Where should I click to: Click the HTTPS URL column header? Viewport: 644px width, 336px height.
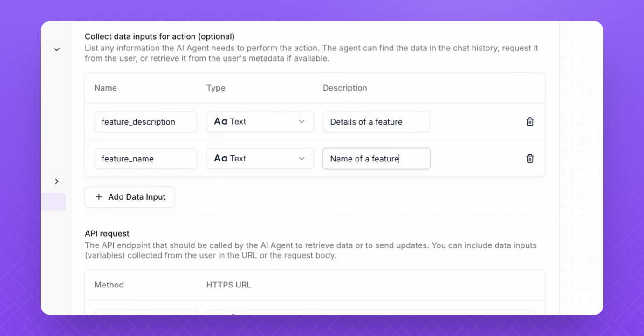coord(228,285)
